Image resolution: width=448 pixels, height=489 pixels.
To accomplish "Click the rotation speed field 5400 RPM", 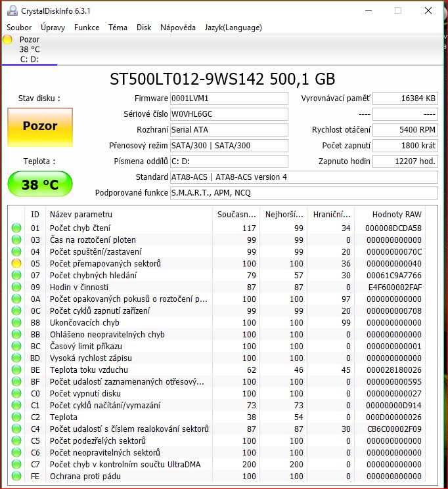I will 405,130.
